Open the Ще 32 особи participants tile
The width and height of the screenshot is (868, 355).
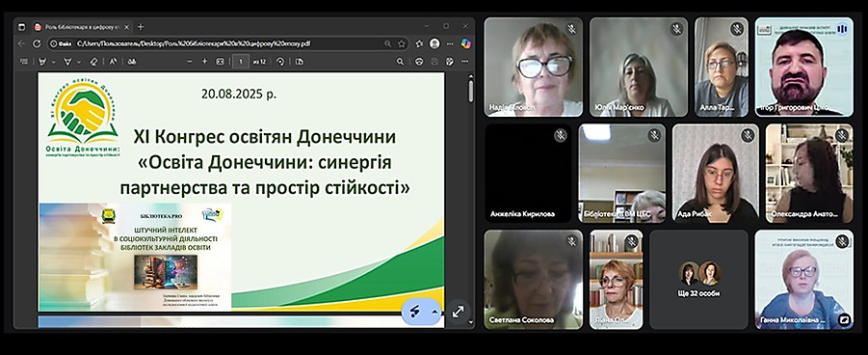click(698, 280)
